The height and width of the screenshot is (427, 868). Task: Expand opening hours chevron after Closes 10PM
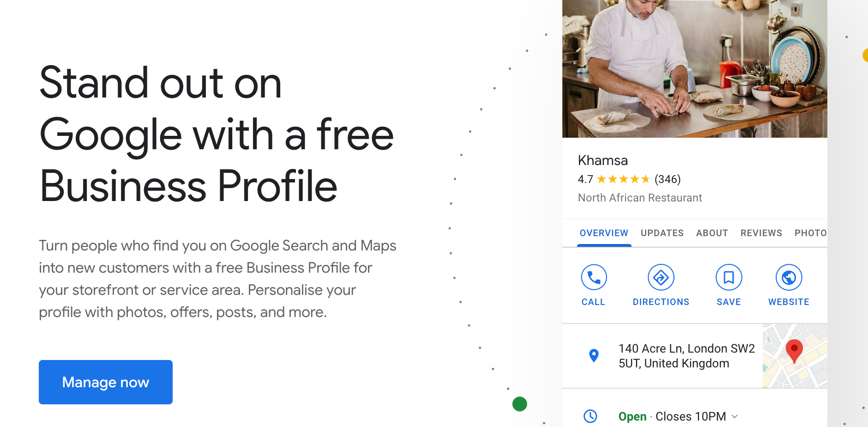click(x=735, y=416)
